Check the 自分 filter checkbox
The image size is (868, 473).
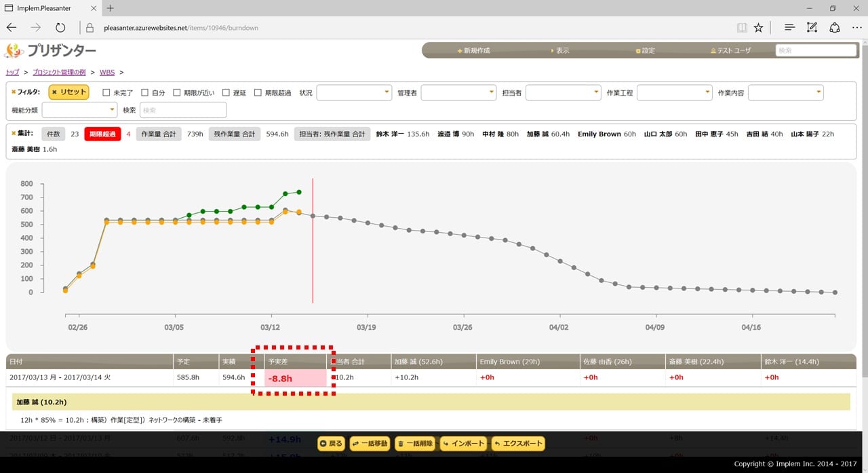pos(145,93)
